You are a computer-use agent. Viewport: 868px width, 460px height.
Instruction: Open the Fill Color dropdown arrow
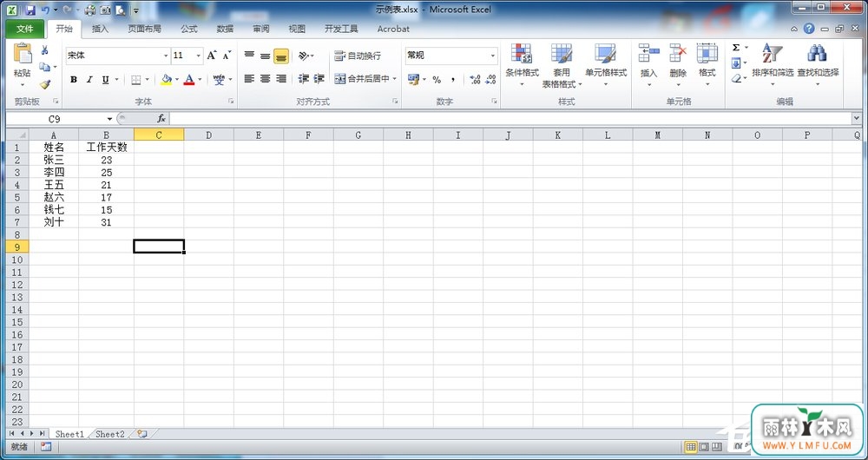point(177,80)
